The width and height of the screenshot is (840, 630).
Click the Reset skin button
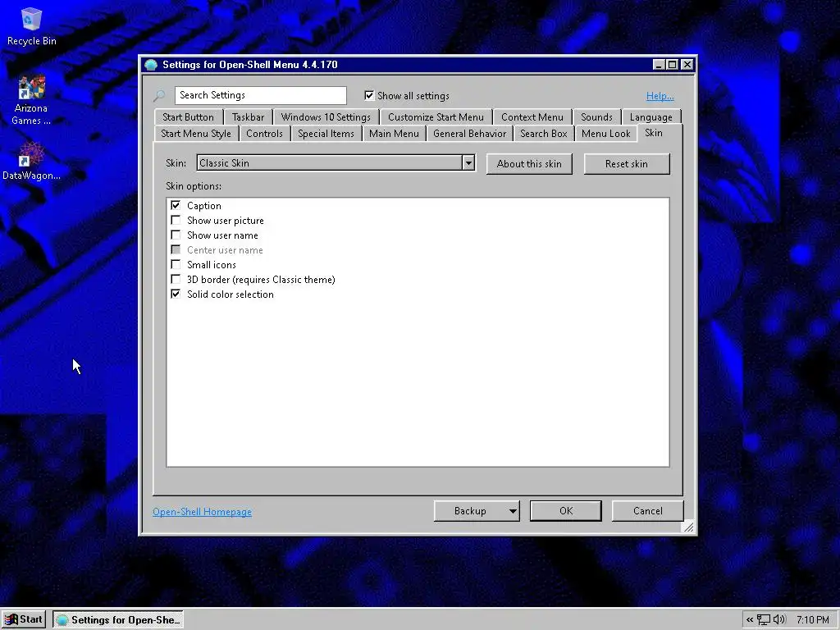pyautogui.click(x=626, y=164)
